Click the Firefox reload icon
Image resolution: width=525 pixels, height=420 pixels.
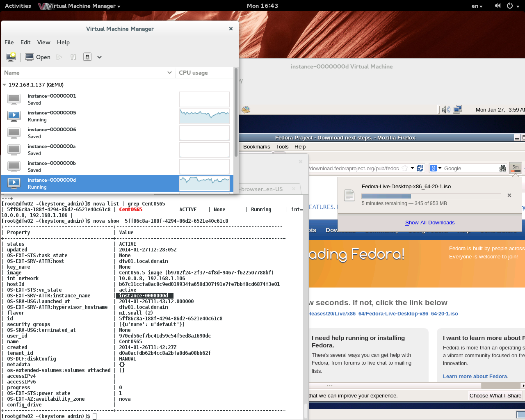tap(420, 168)
